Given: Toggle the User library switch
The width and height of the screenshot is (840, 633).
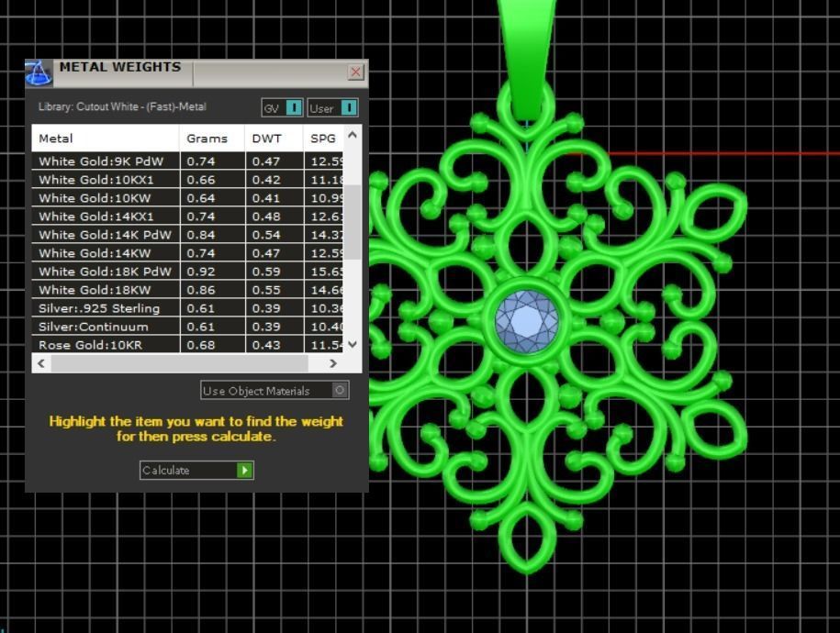Looking at the screenshot, I should 332,107.
